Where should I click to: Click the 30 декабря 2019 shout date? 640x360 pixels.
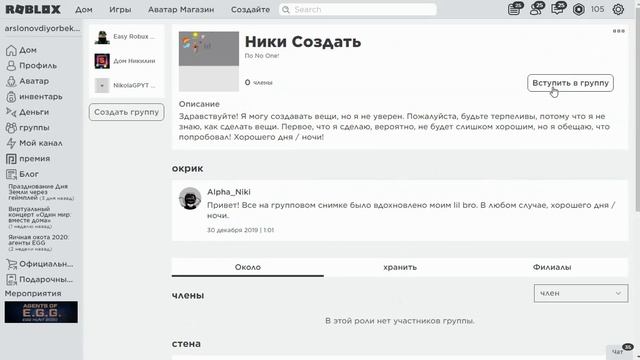(x=240, y=230)
